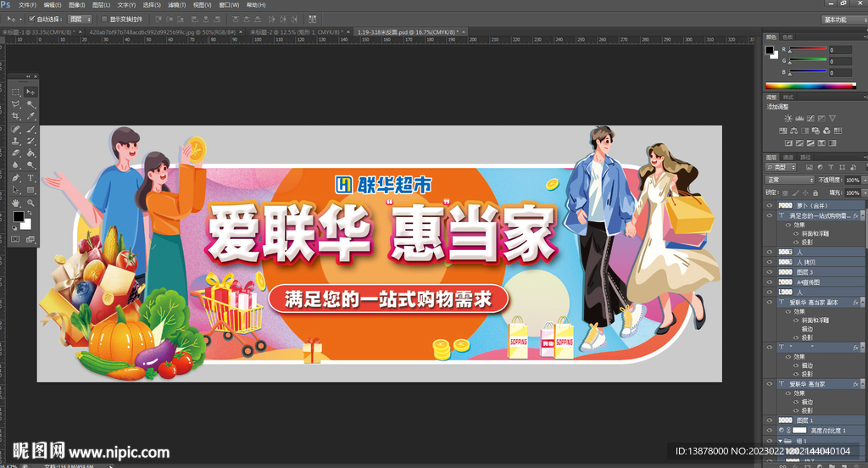Select the Blur tool
The image size is (868, 468).
click(15, 165)
